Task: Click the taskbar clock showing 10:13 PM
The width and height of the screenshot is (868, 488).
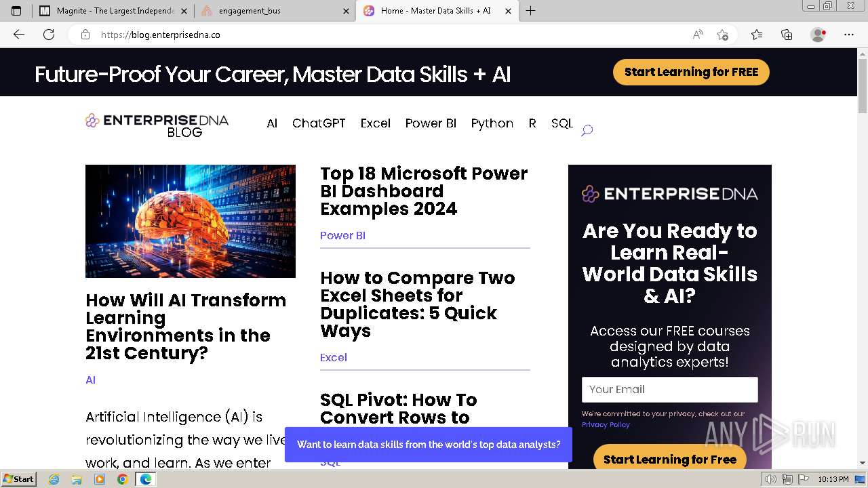Action: point(833,479)
